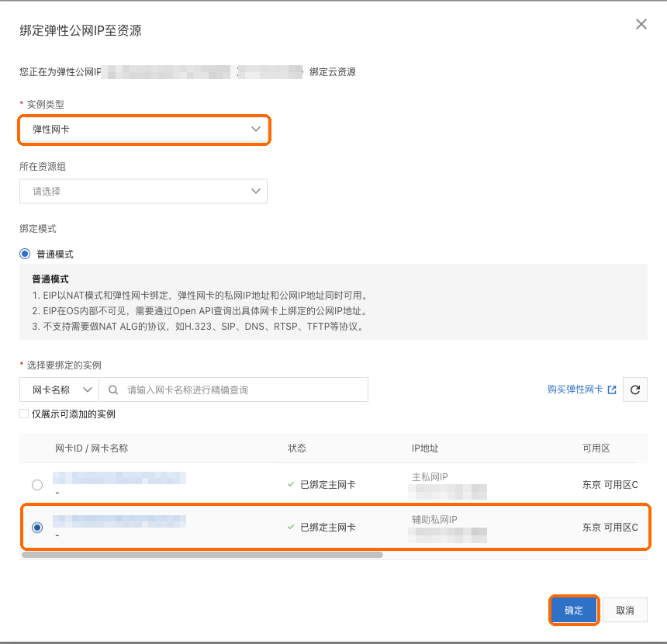
Task: Click the 辅助私网IP label
Action: tap(434, 519)
